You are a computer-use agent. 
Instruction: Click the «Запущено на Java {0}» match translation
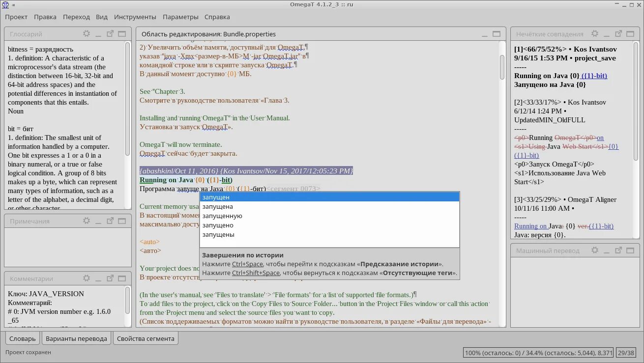[550, 84]
